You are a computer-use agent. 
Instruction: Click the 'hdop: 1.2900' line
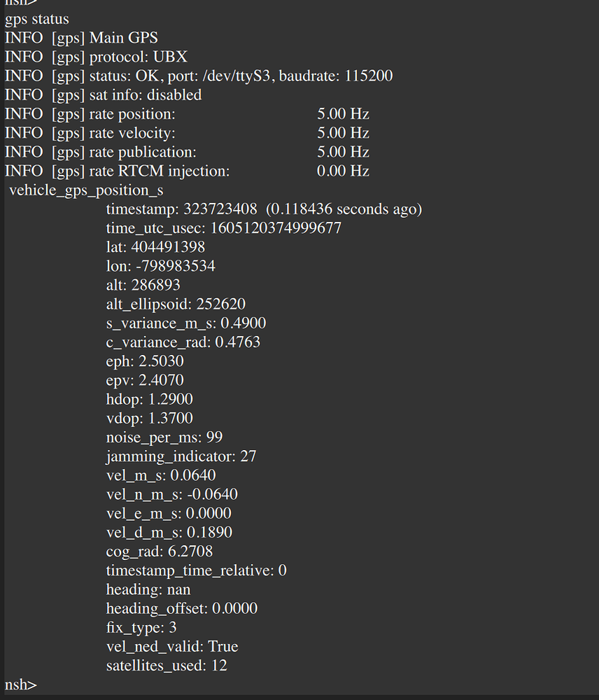click(x=150, y=400)
